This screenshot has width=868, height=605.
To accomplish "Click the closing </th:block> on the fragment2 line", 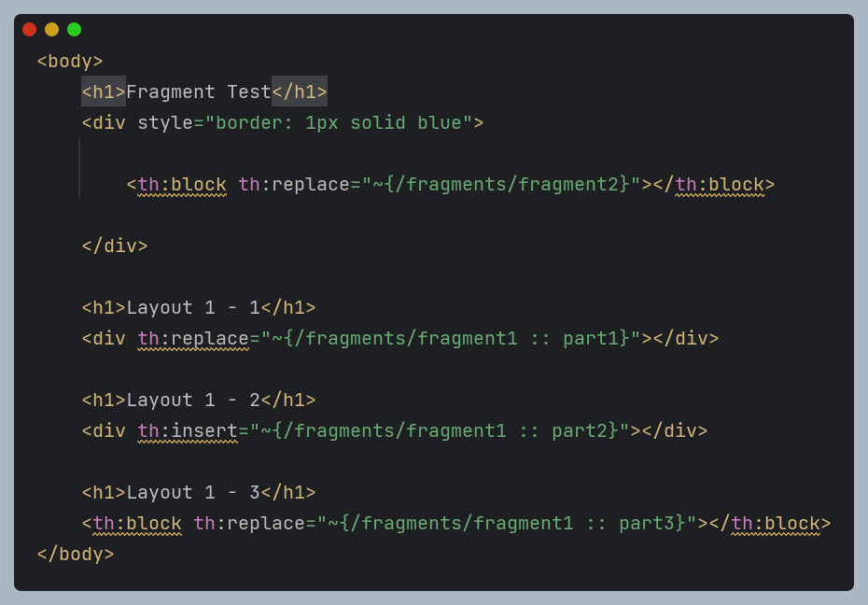I will click(714, 184).
